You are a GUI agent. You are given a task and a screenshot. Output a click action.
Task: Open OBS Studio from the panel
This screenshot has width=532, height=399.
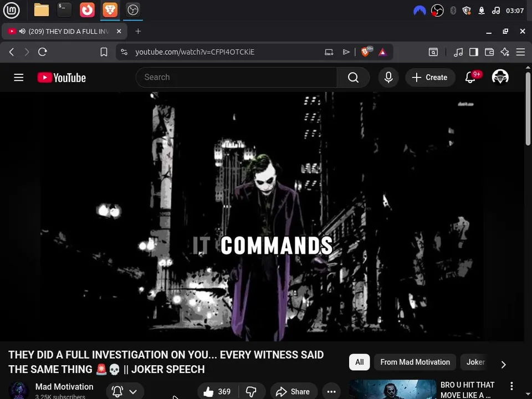click(132, 10)
